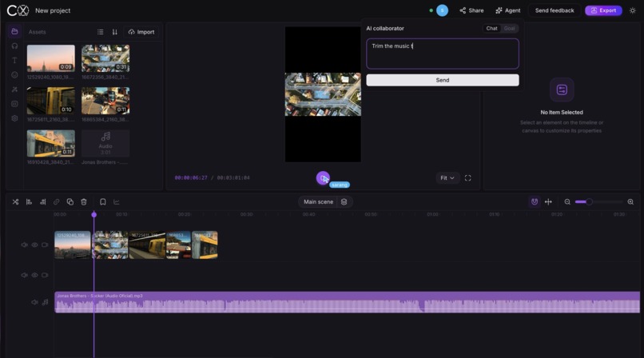Click the timeline zoom slider handle
644x358 pixels.
tap(589, 202)
